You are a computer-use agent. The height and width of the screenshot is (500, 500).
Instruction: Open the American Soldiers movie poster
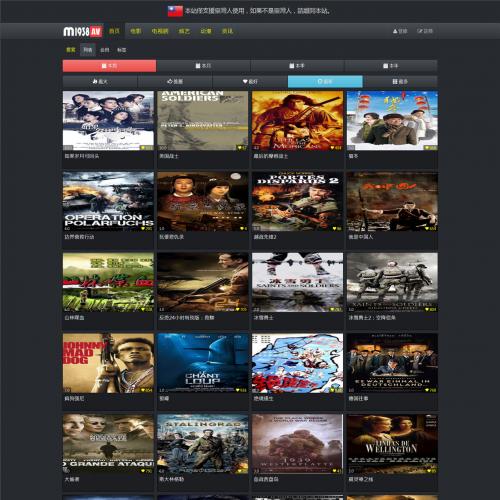point(203,121)
